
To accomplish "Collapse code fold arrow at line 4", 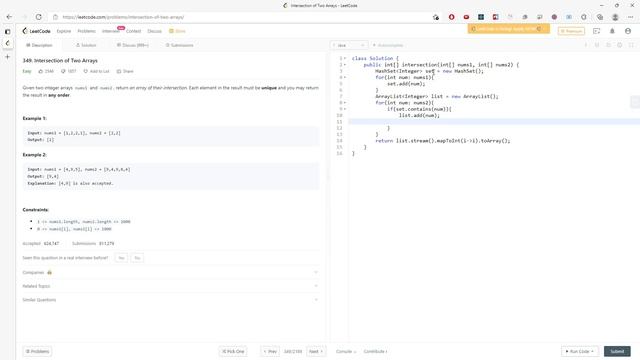I will pos(345,77).
